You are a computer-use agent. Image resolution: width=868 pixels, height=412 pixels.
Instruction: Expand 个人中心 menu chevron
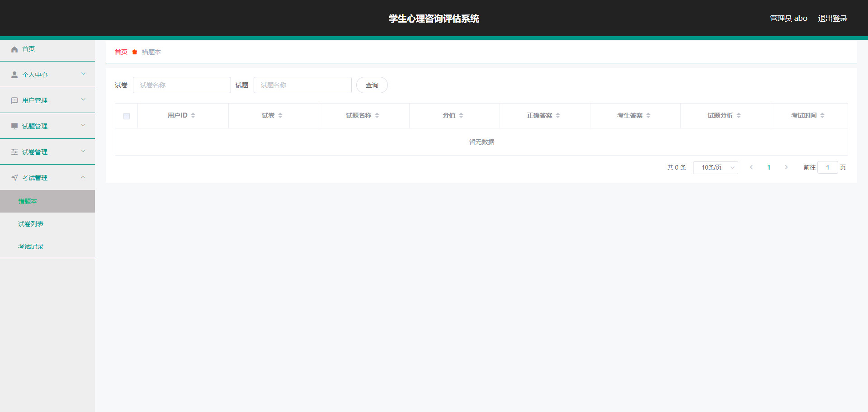click(x=83, y=74)
